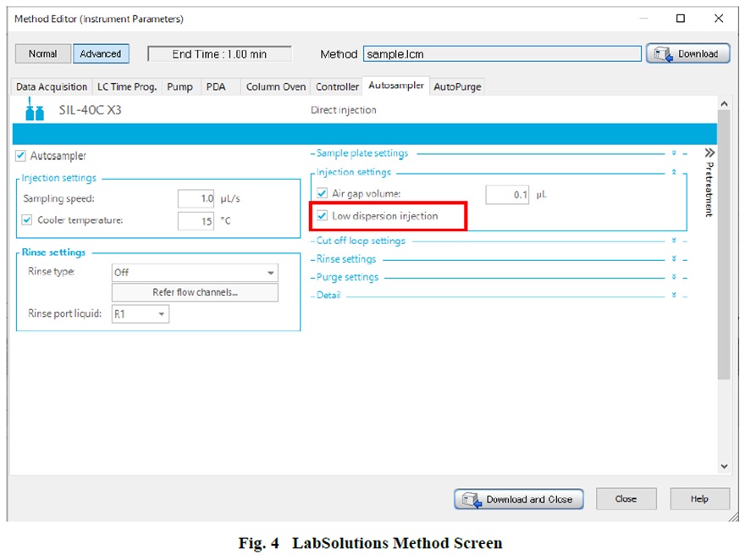Click the SIL-40C X3 autosampler icon
Screen dimensions: 756x560
point(34,109)
